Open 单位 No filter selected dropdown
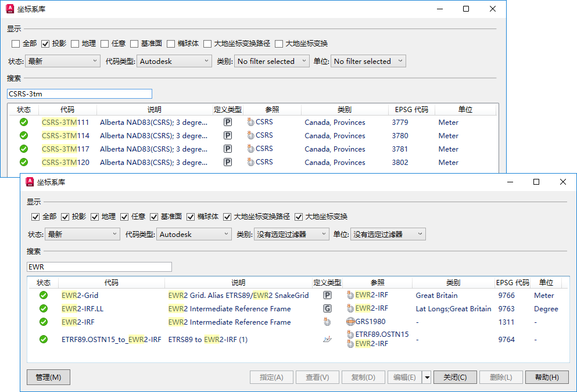This screenshot has height=392, width=577. pyautogui.click(x=368, y=61)
